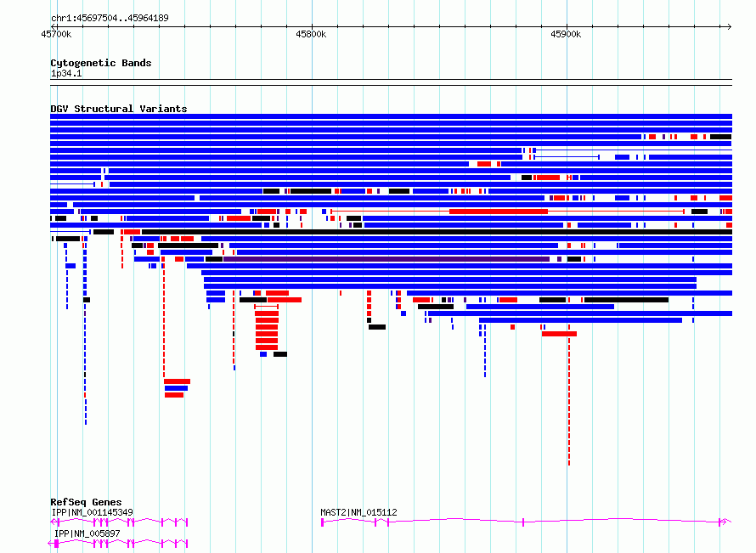Open the MAST2|NM_015112 gene label
Viewport: 756px width, 553px height.
coord(358,512)
